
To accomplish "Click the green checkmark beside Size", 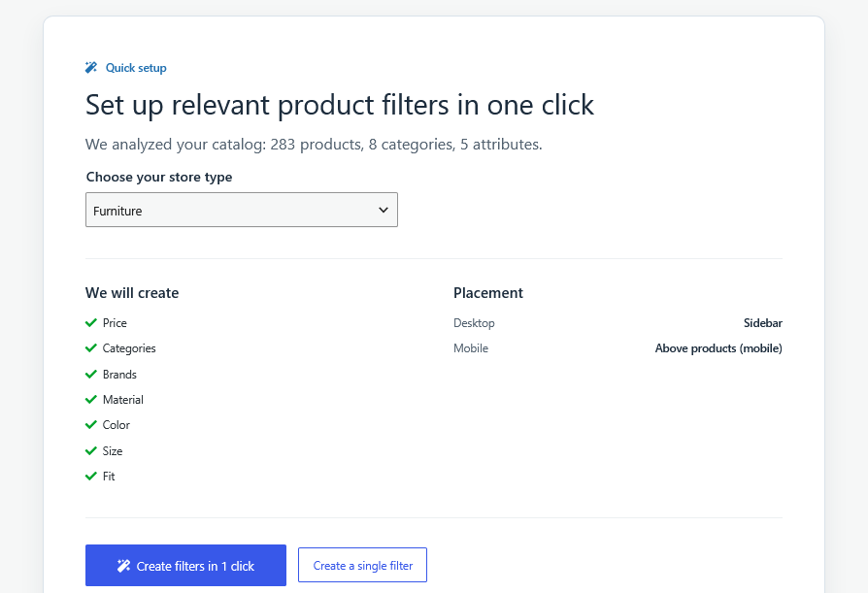I will (x=91, y=451).
